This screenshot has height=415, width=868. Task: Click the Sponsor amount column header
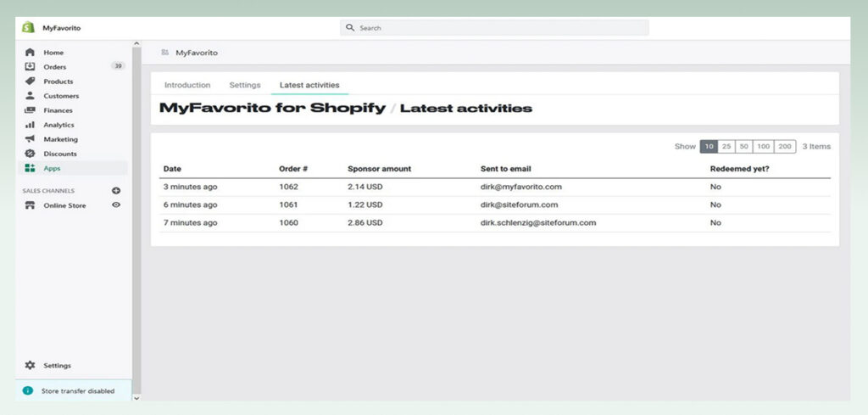coord(379,168)
